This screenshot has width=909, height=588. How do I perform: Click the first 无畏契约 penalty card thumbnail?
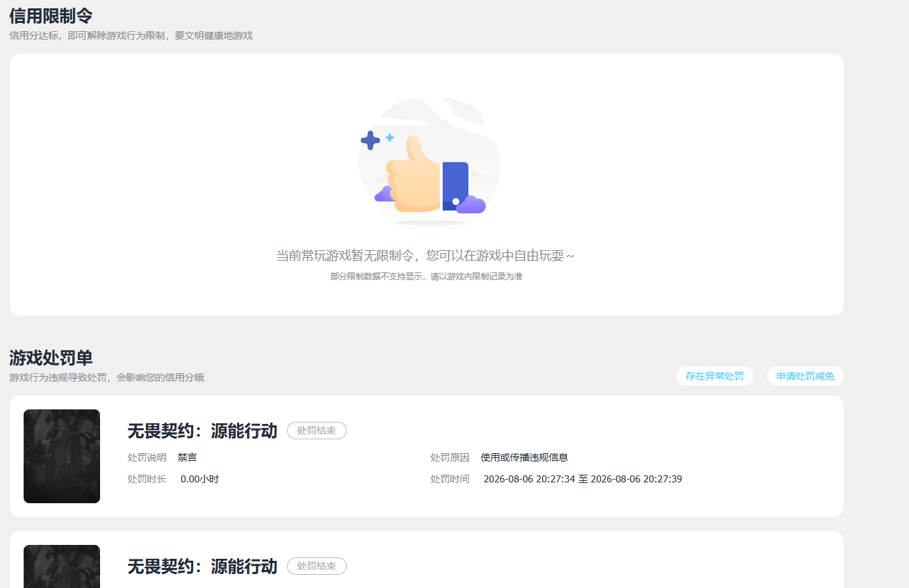click(x=62, y=456)
